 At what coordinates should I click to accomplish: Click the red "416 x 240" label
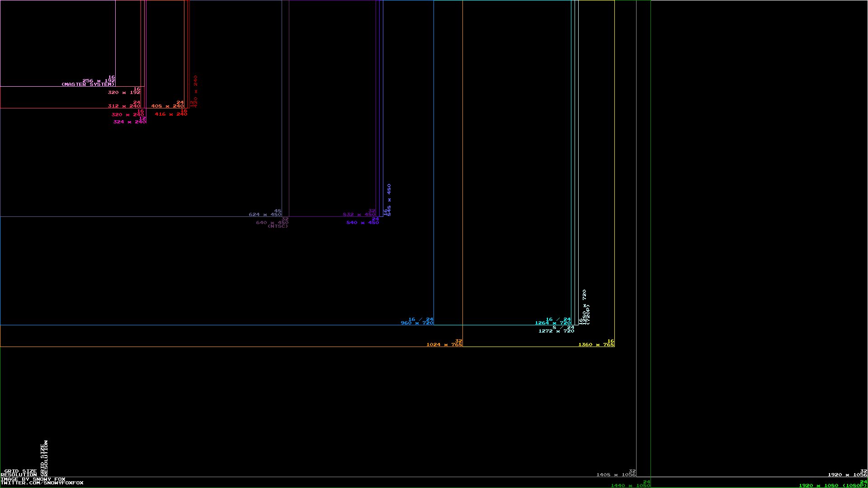click(171, 114)
